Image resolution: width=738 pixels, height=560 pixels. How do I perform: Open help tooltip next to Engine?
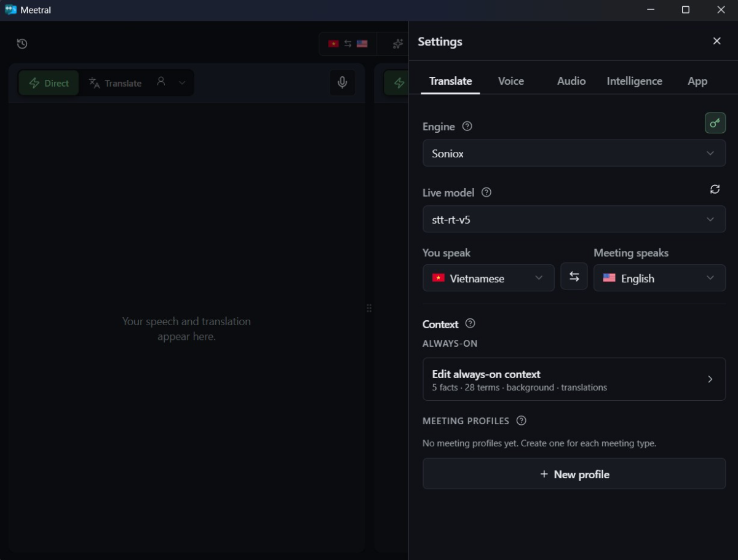(467, 126)
